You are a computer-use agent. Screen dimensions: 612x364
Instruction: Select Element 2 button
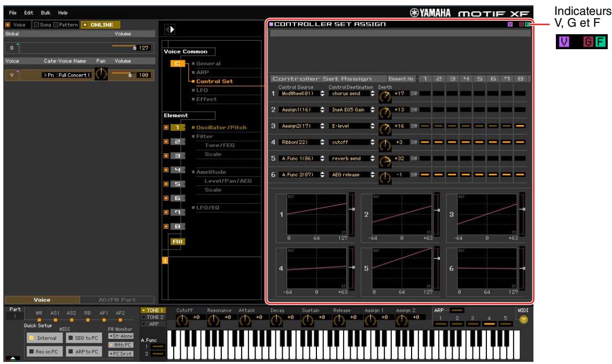(177, 142)
